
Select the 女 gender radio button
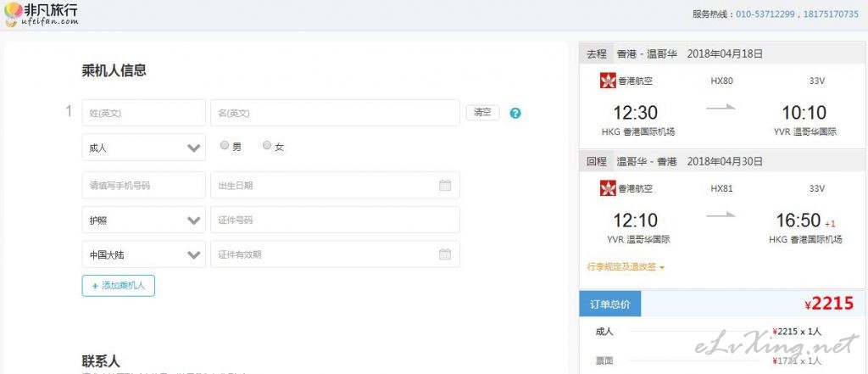(x=267, y=145)
